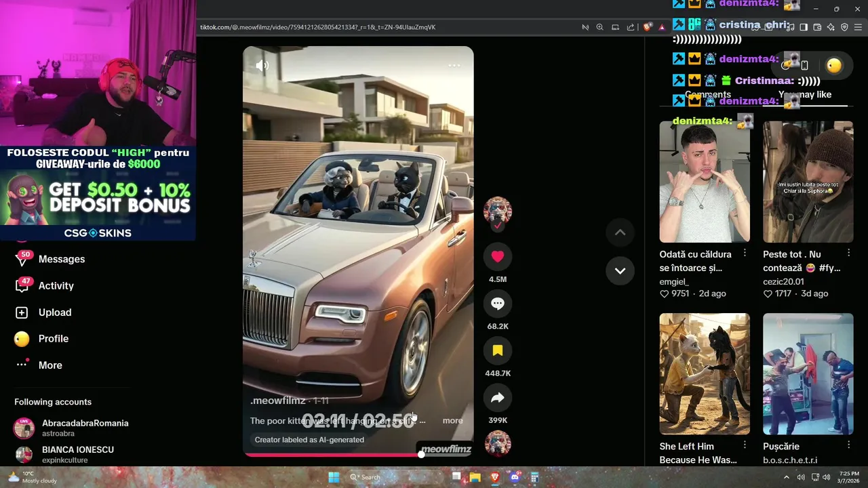This screenshot has height=488, width=868.
Task: Open Upload in the sidebar
Action: click(55, 312)
